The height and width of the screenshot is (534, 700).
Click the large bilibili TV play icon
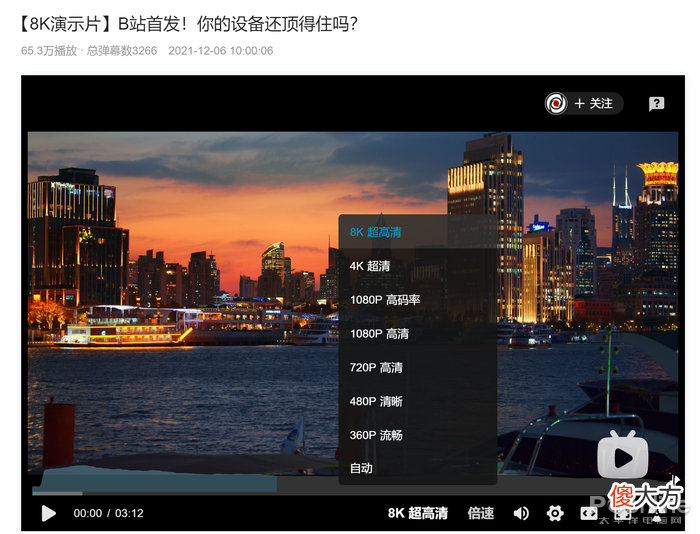[x=623, y=455]
